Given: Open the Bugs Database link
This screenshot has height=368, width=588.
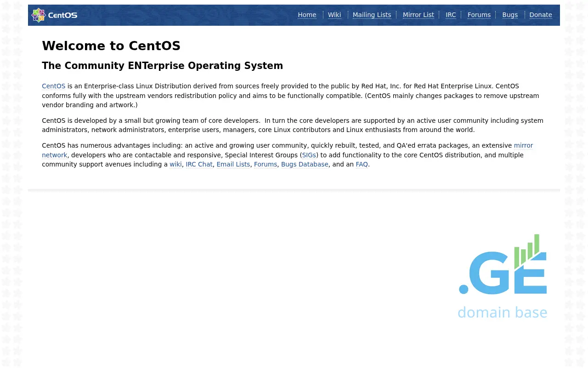Looking at the screenshot, I should coord(305,164).
